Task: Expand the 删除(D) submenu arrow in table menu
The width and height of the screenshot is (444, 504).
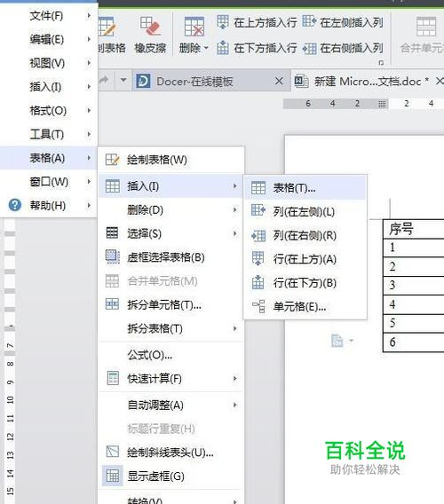Action: pos(234,210)
